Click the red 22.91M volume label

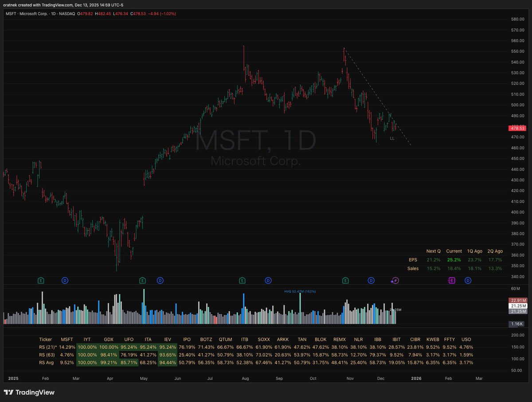click(518, 301)
